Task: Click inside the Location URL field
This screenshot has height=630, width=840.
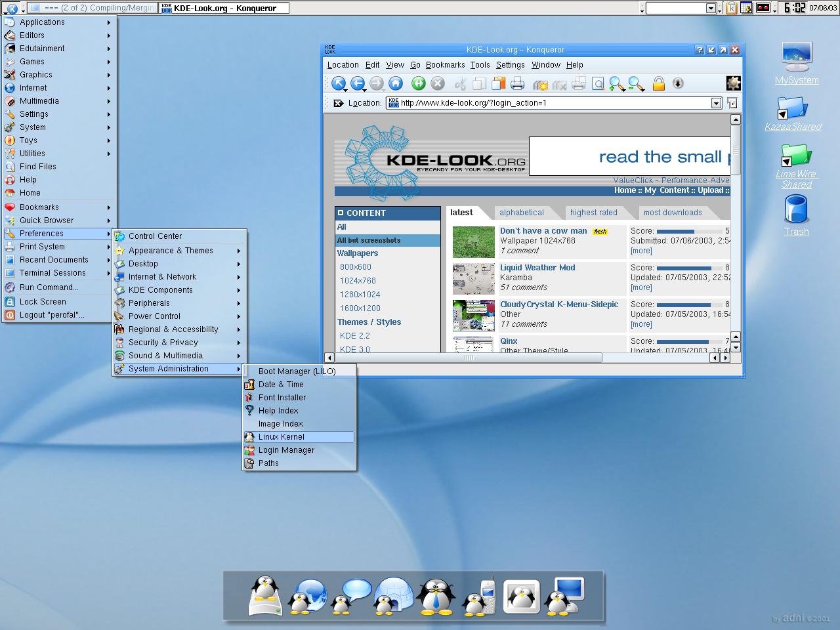Action: (555, 103)
